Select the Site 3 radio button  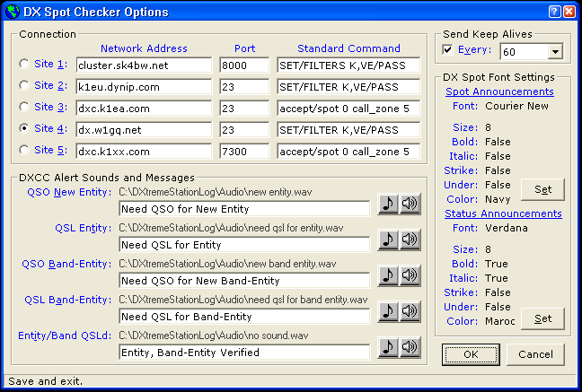coord(24,107)
